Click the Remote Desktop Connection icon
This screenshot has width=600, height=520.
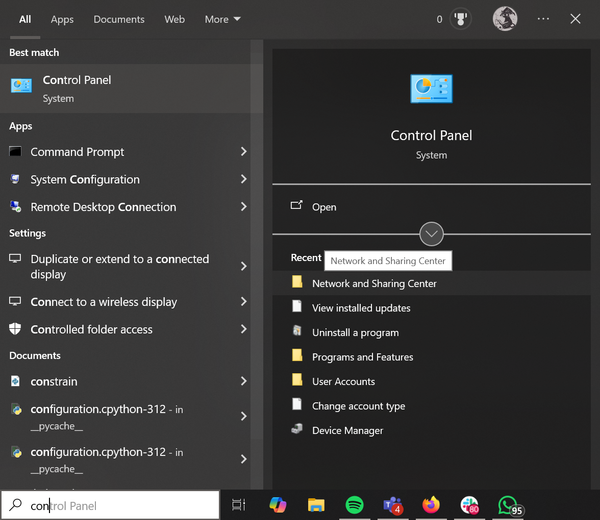point(15,207)
